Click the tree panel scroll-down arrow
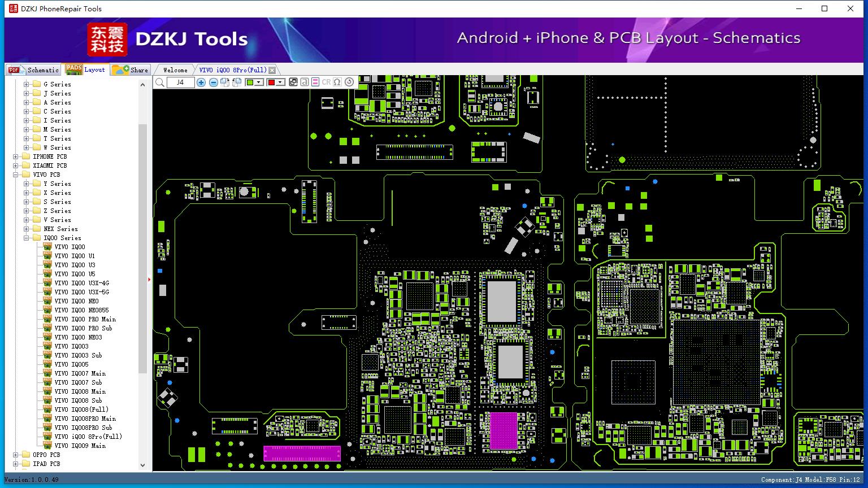The width and height of the screenshot is (868, 488). pos(142,465)
